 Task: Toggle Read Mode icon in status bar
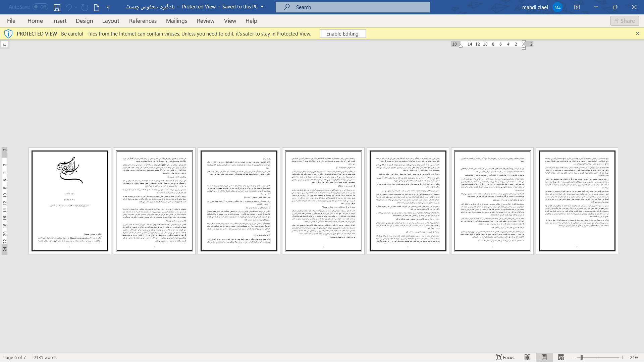(x=527, y=357)
